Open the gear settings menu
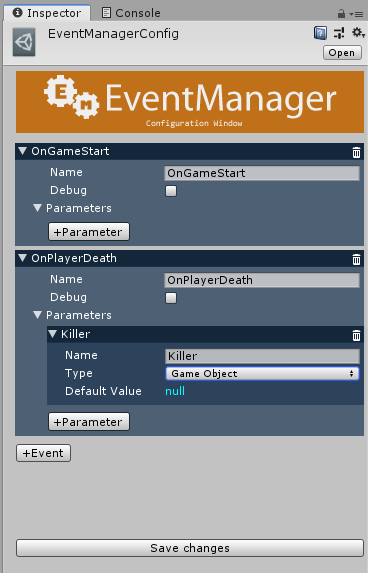The image size is (368, 573). pyautogui.click(x=358, y=33)
